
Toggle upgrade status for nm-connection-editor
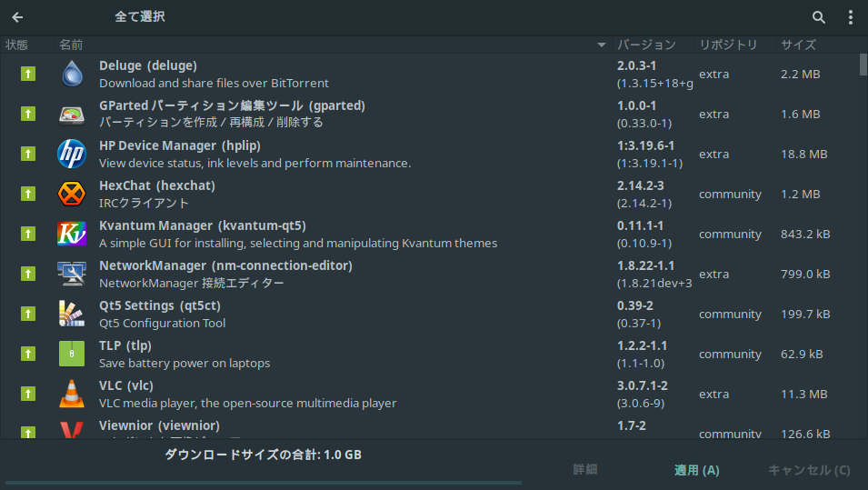coord(28,274)
